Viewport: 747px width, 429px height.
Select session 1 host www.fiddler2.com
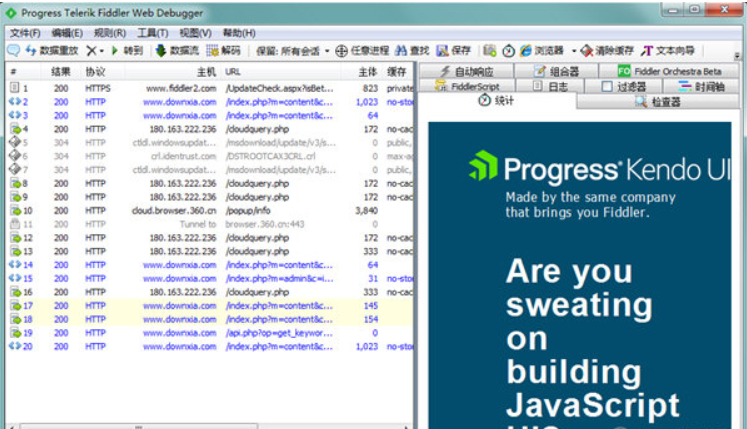(x=181, y=88)
